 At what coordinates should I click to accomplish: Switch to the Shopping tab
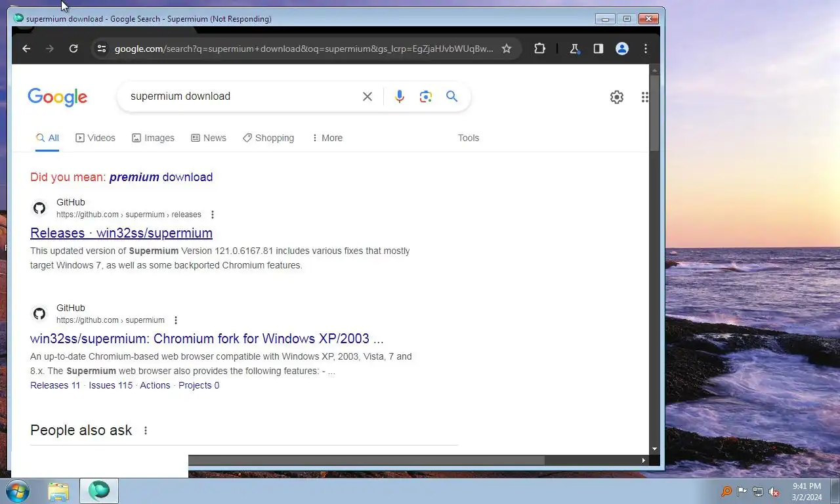click(268, 138)
